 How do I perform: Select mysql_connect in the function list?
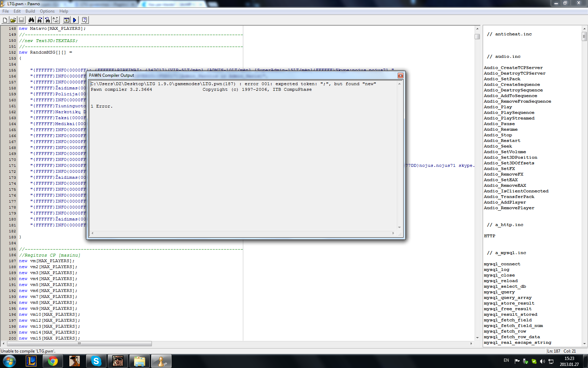click(x=502, y=264)
